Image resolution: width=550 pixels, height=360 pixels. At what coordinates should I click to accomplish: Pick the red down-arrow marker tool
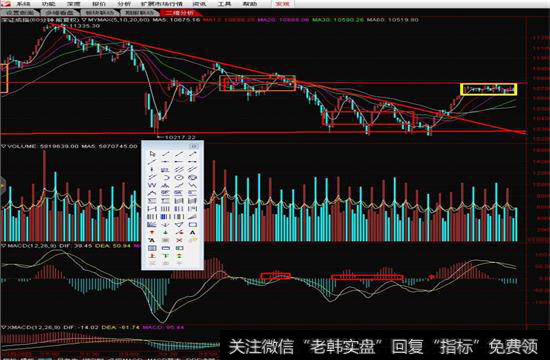[152, 232]
